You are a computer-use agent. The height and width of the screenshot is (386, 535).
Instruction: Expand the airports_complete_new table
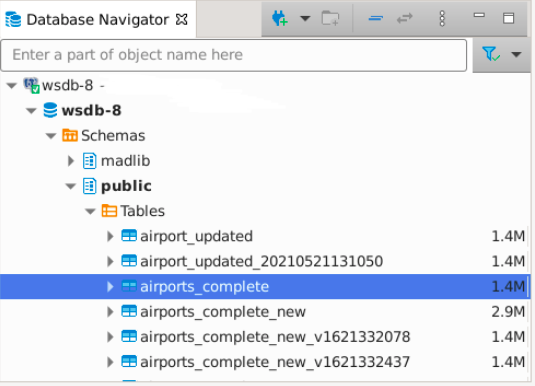(110, 312)
